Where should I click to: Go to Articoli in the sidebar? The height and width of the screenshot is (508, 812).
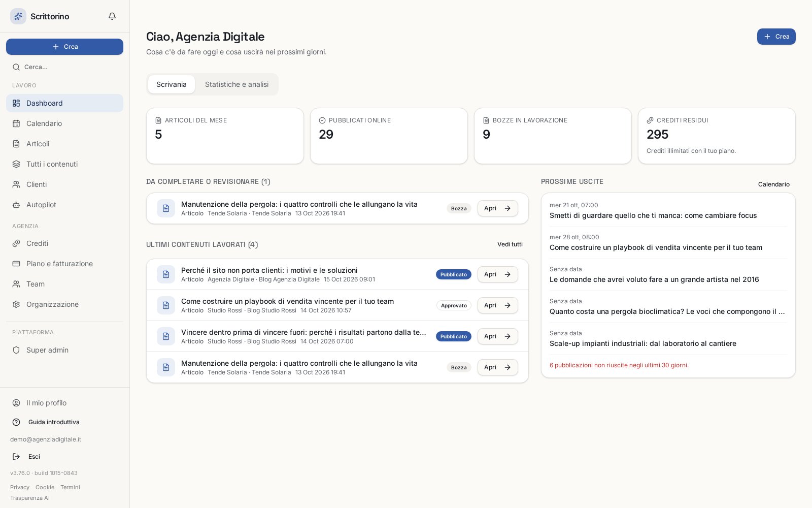64,144
